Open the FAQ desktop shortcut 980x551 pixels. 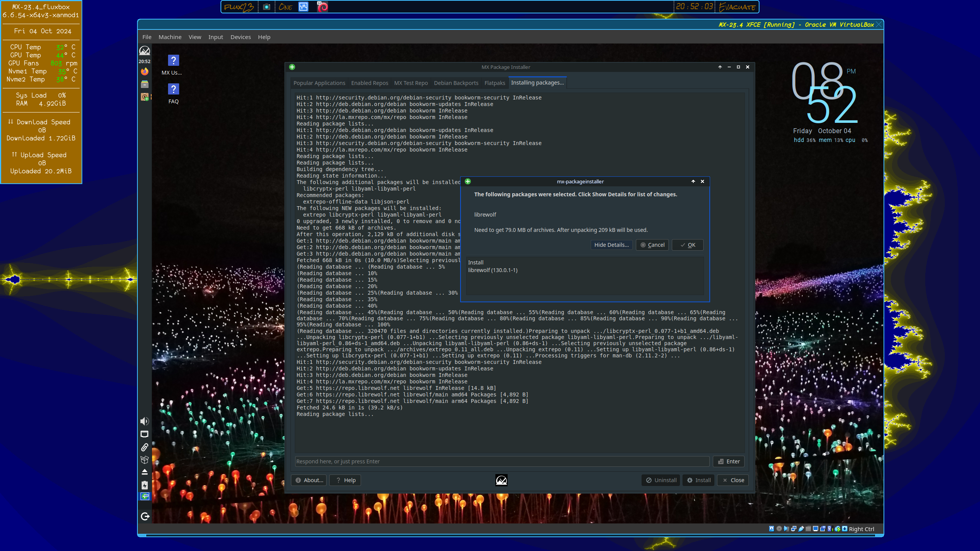[173, 94]
